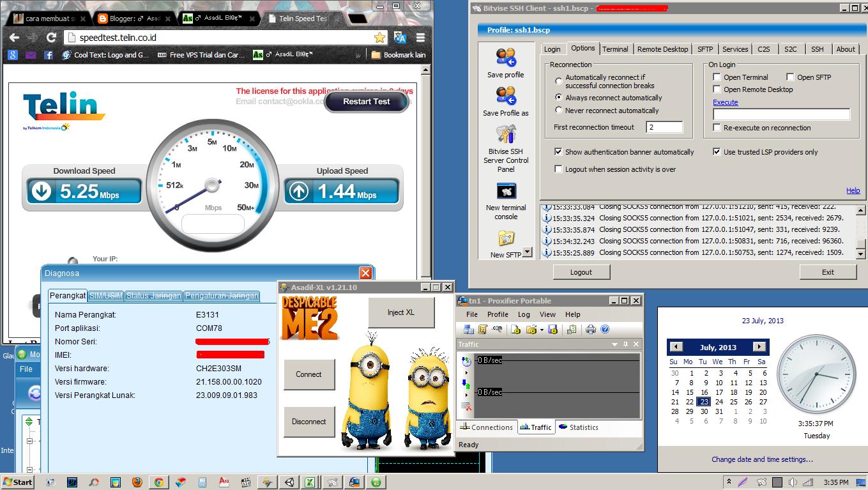Image resolution: width=868 pixels, height=490 pixels.
Task: Expand the lower traffic graph options arrow
Action: (466, 395)
